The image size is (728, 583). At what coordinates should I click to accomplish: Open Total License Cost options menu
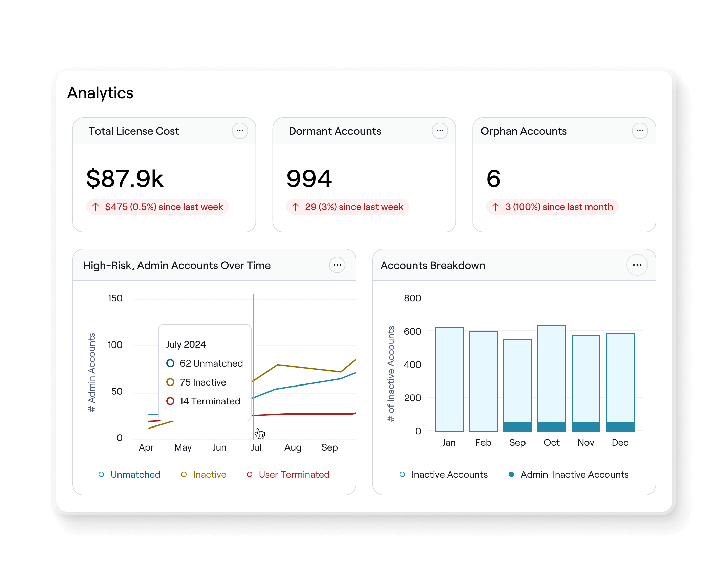[x=240, y=131]
